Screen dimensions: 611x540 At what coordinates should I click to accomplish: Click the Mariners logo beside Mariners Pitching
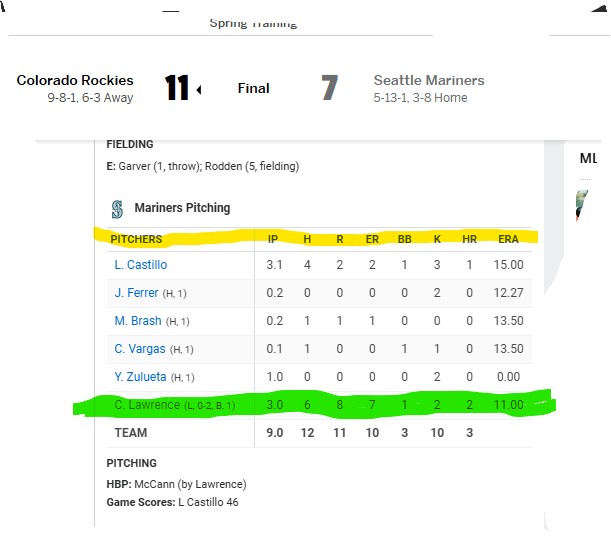coord(117,209)
